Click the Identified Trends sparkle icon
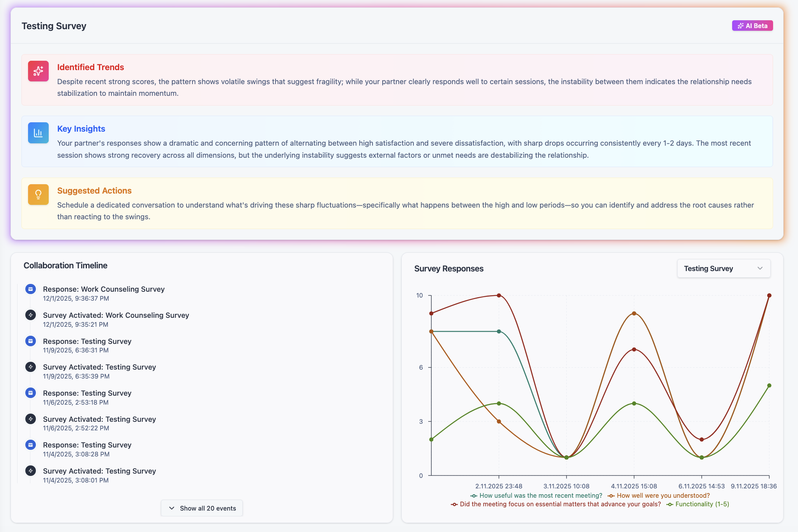This screenshot has width=798, height=532. coord(38,71)
